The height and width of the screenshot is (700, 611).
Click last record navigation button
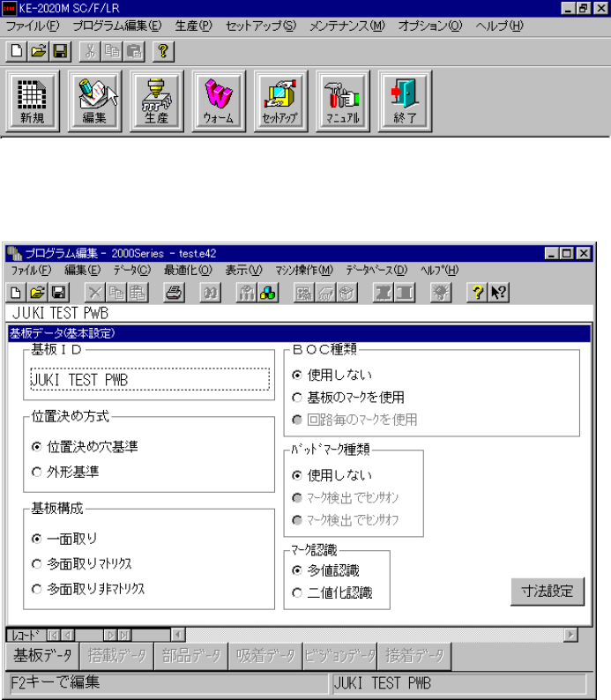tap(124, 635)
